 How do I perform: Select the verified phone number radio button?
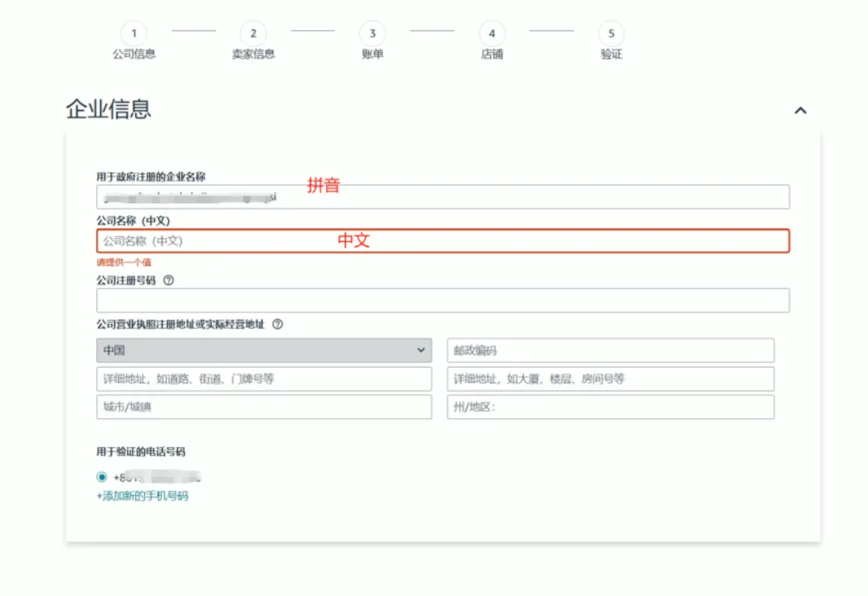[x=99, y=477]
